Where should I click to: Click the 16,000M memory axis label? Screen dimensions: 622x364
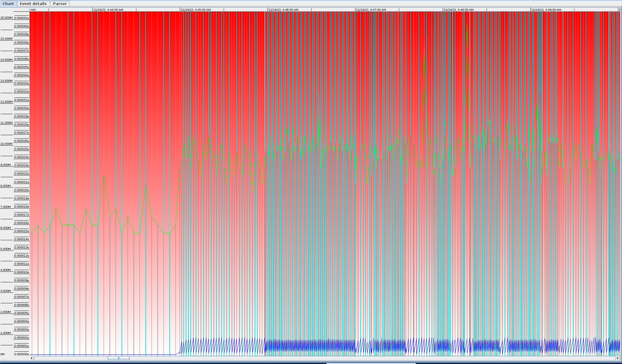coord(6,18)
